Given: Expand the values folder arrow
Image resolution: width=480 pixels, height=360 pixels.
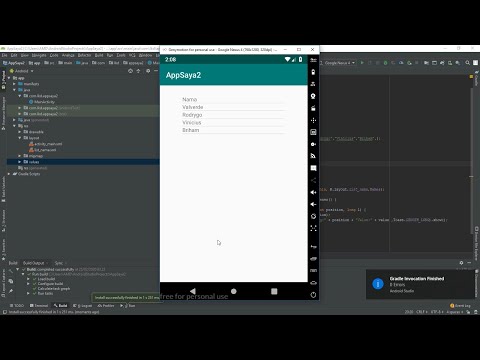Looking at the screenshot, I should click(x=20, y=162).
